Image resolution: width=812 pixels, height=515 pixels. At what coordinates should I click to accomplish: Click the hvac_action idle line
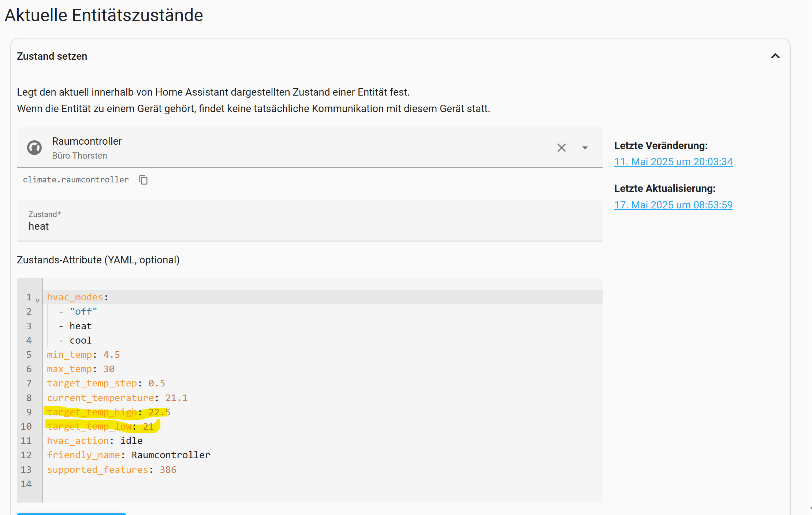click(x=94, y=441)
